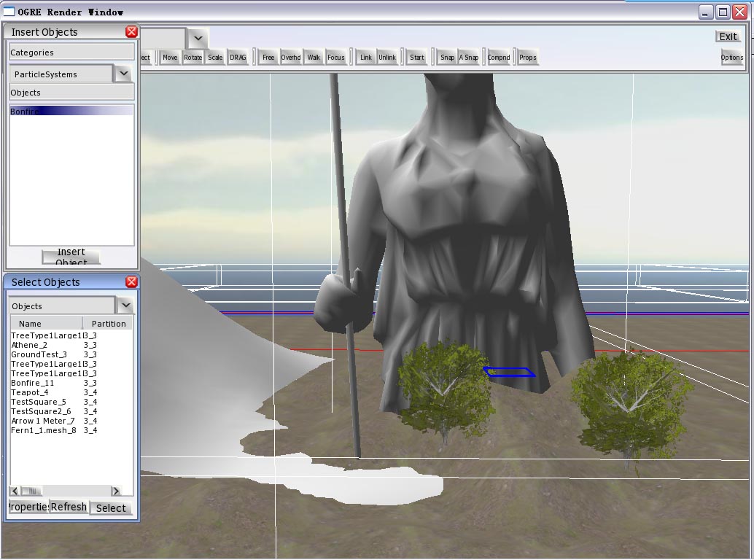Open the ParticleSystems category dropdown arrow
Image resolution: width=754 pixels, height=560 pixels.
123,74
